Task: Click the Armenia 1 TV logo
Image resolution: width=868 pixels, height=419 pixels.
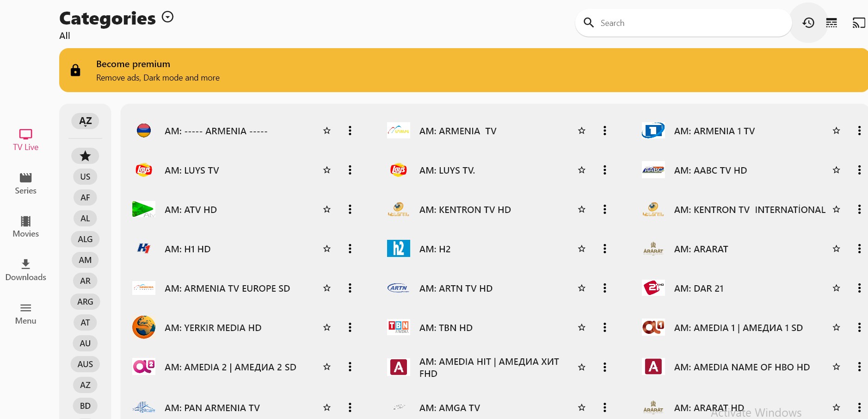Action: 653,131
